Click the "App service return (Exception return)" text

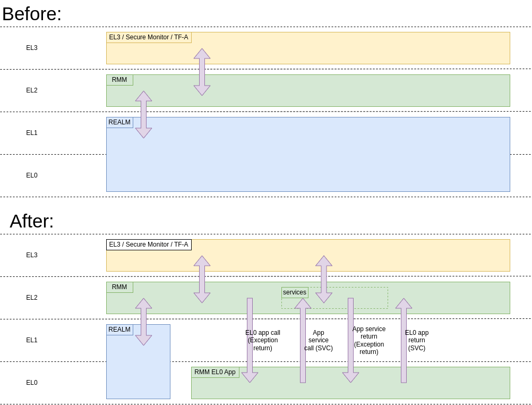click(369, 340)
